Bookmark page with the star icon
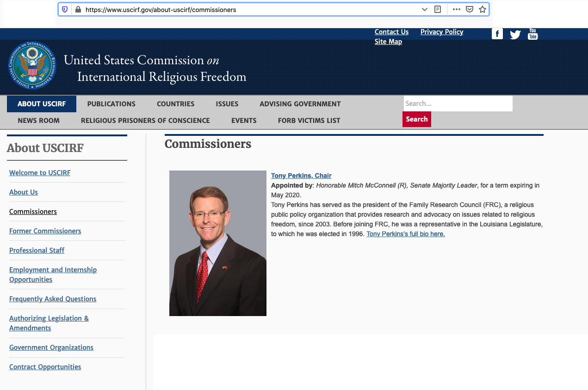The width and height of the screenshot is (588, 390). 483,9
